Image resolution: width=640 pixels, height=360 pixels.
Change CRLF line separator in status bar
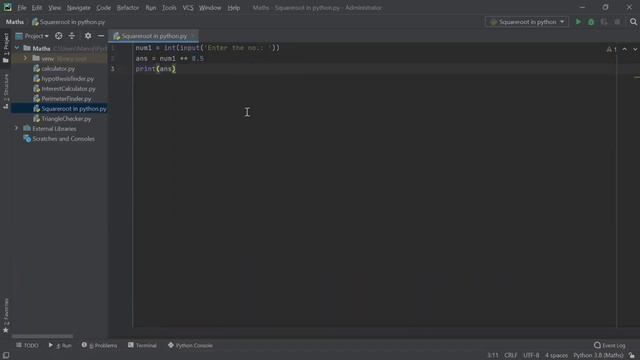(x=511, y=355)
